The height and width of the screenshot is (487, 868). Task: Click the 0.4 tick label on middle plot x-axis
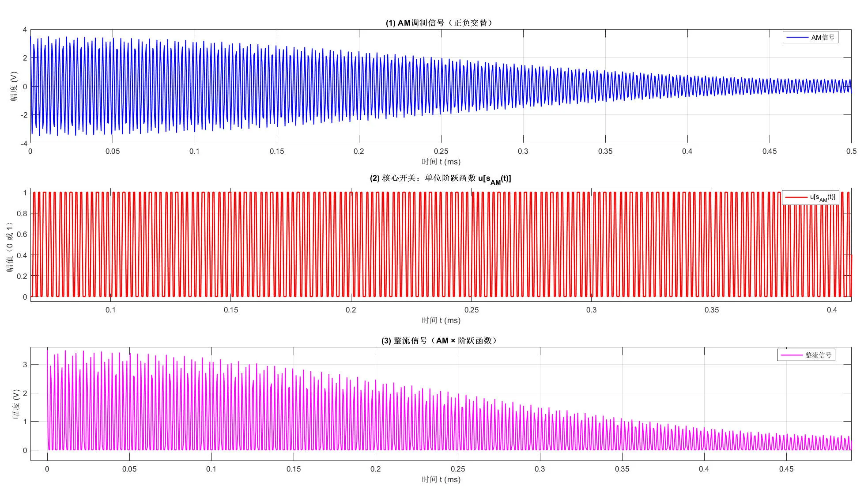[832, 310]
